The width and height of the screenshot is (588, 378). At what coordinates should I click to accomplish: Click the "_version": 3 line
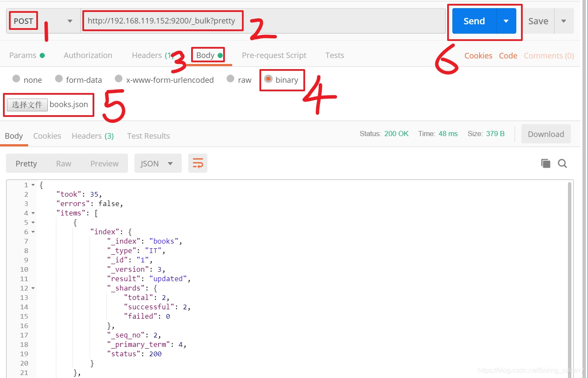[x=136, y=270]
